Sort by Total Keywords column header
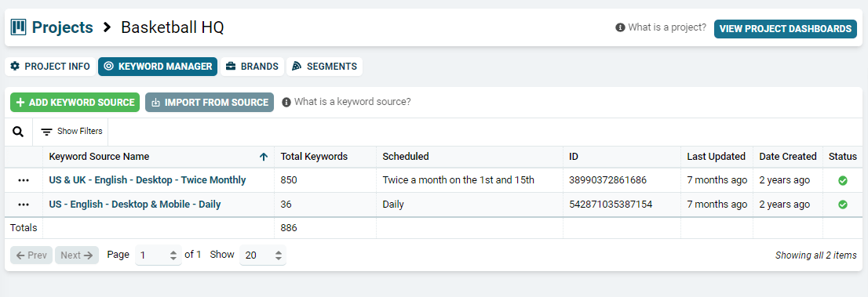The image size is (868, 297). [314, 157]
